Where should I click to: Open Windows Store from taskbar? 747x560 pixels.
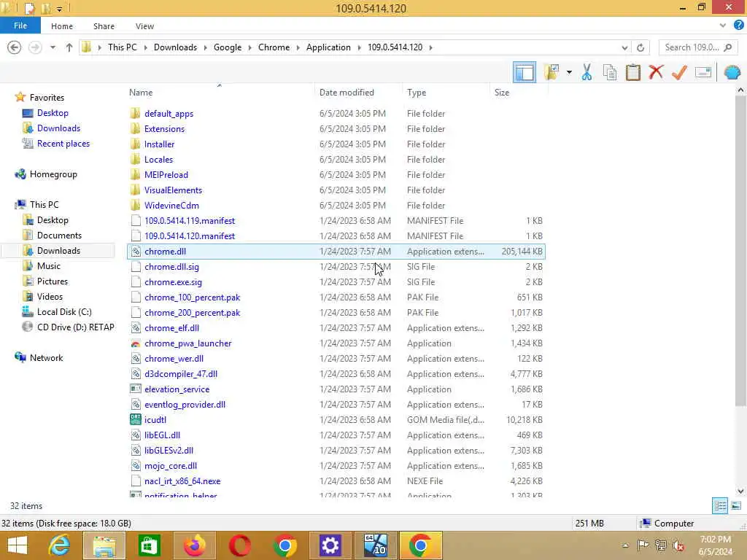(x=149, y=545)
